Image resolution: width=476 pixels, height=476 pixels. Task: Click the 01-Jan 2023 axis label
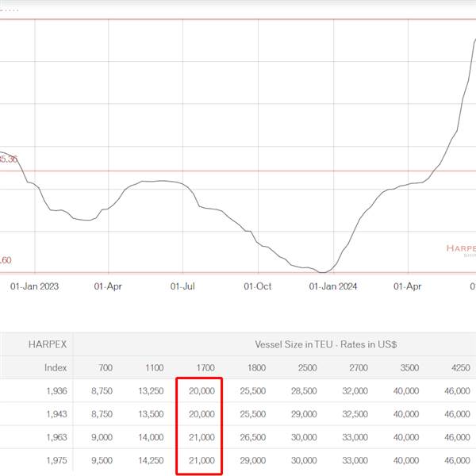tap(34, 286)
